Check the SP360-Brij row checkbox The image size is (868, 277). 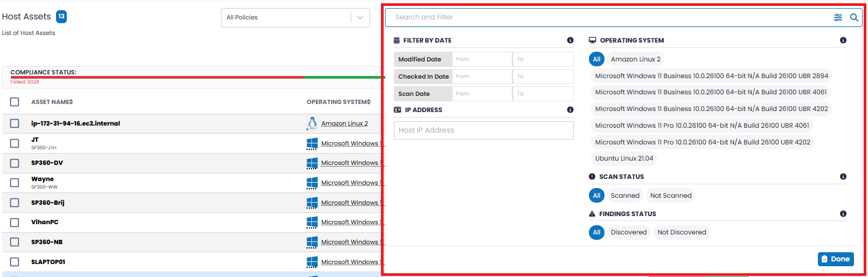[x=15, y=203]
